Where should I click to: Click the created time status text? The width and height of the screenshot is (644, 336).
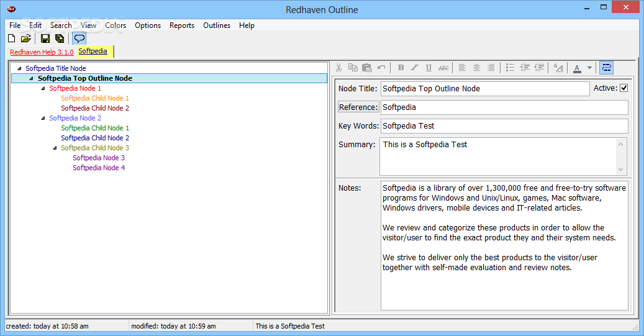click(x=47, y=326)
